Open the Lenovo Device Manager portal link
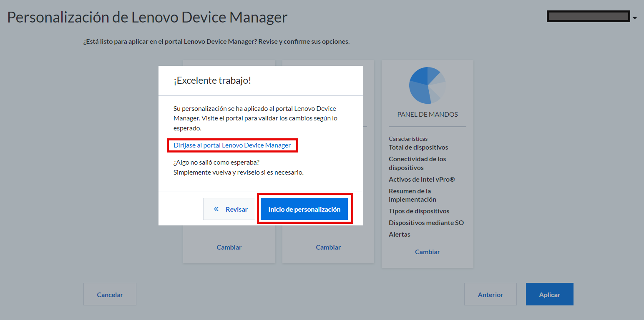This screenshot has height=320, width=644. pyautogui.click(x=232, y=145)
